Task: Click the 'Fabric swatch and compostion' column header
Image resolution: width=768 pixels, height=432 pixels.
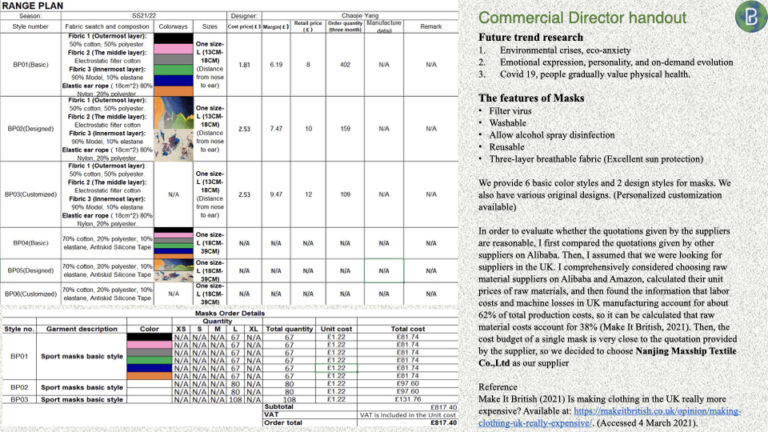Action: click(x=107, y=26)
